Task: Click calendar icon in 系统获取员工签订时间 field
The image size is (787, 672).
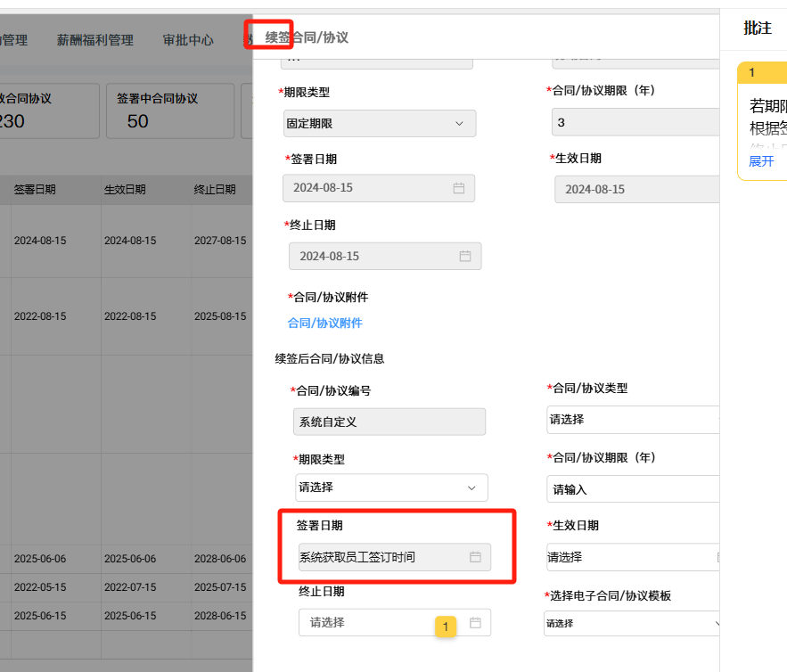Action: click(x=475, y=557)
